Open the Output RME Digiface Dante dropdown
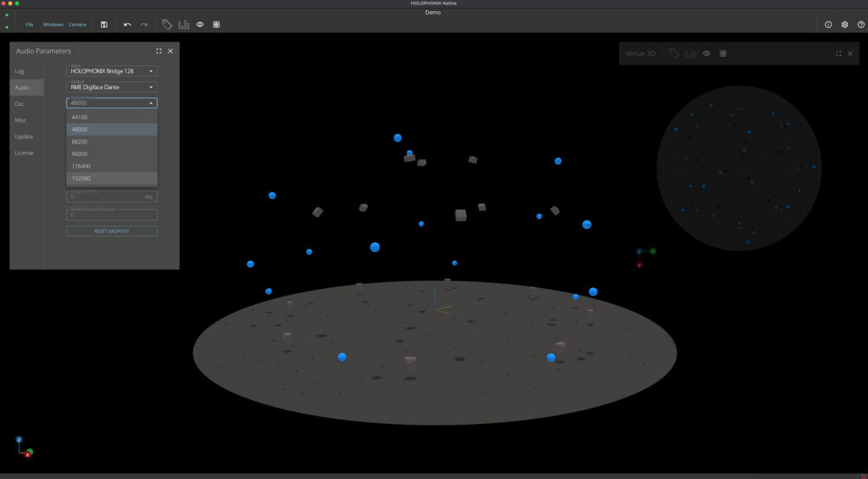This screenshot has height=479, width=868. coord(112,87)
